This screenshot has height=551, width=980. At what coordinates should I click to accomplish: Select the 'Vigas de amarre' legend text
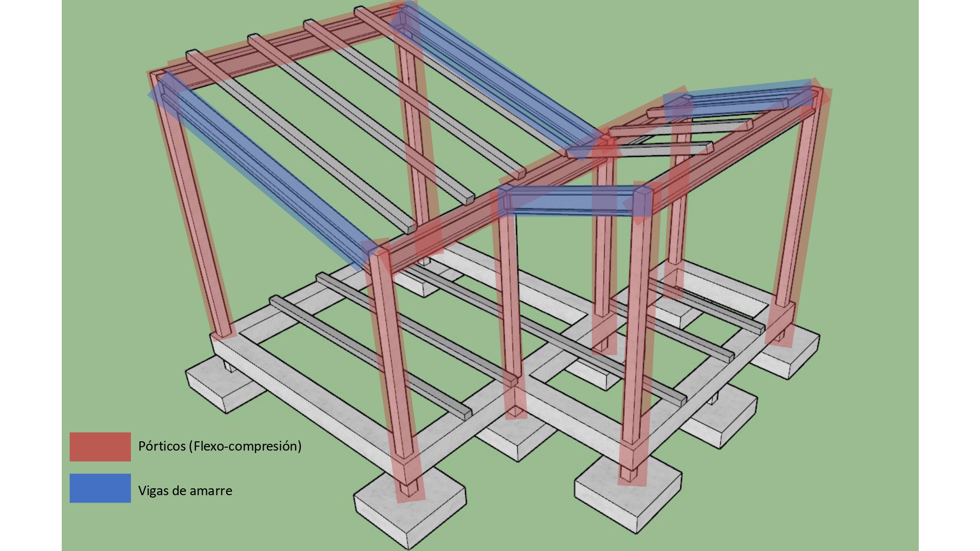[185, 490]
